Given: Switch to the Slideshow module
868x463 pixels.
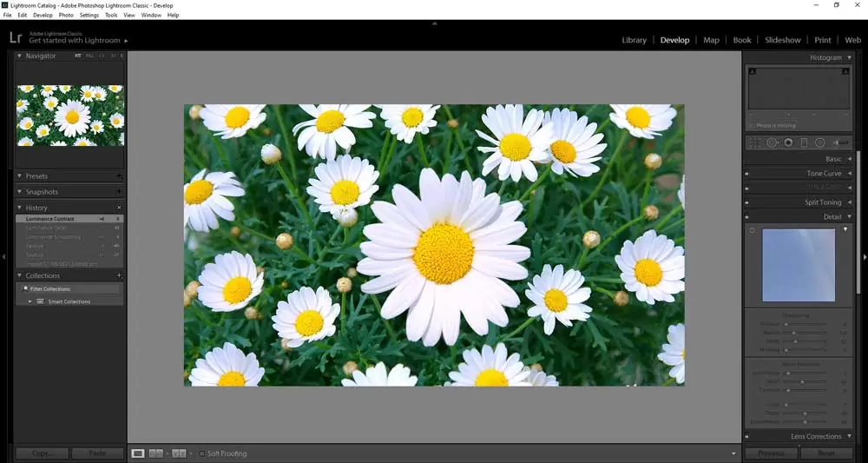Looking at the screenshot, I should click(783, 40).
